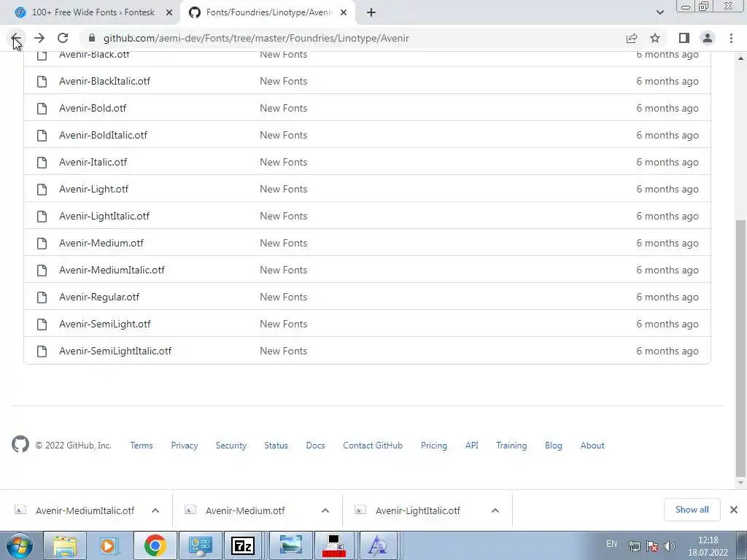Open the About footer link
Screen dimensions: 747x560
point(592,446)
